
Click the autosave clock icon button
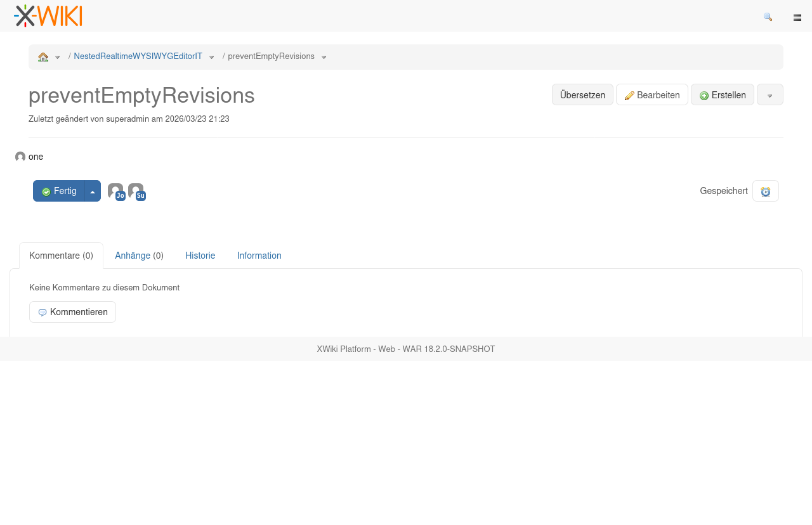(765, 191)
